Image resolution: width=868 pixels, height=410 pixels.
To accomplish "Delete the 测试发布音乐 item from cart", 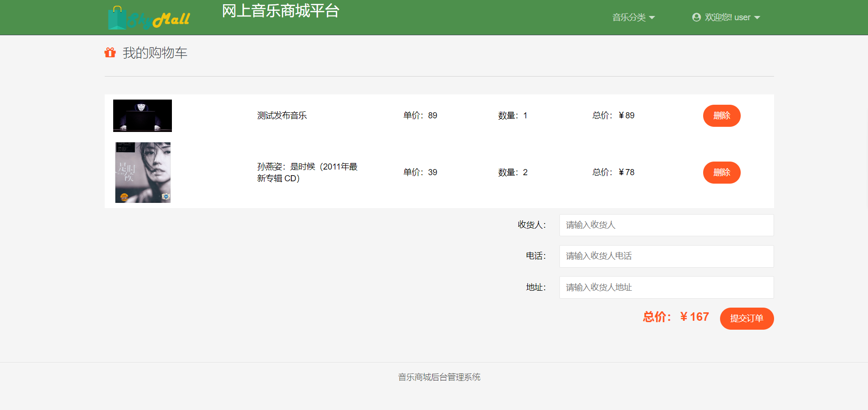I will point(721,116).
